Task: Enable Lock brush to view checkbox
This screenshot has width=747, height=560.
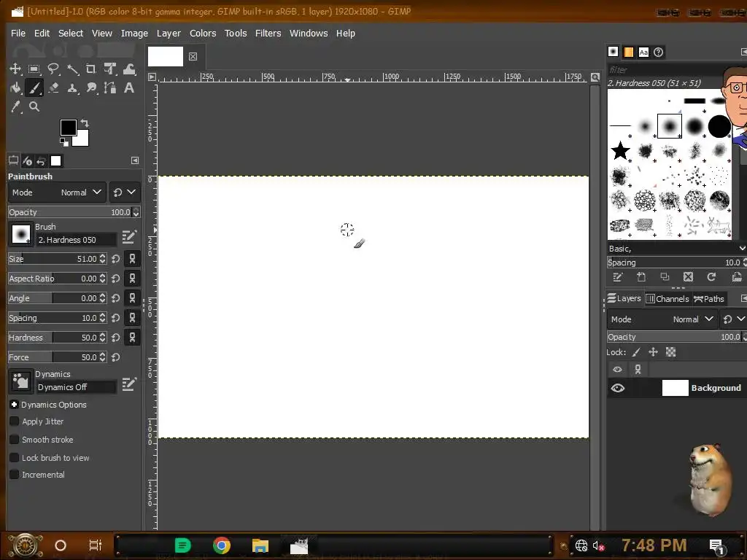Action: coord(15,458)
